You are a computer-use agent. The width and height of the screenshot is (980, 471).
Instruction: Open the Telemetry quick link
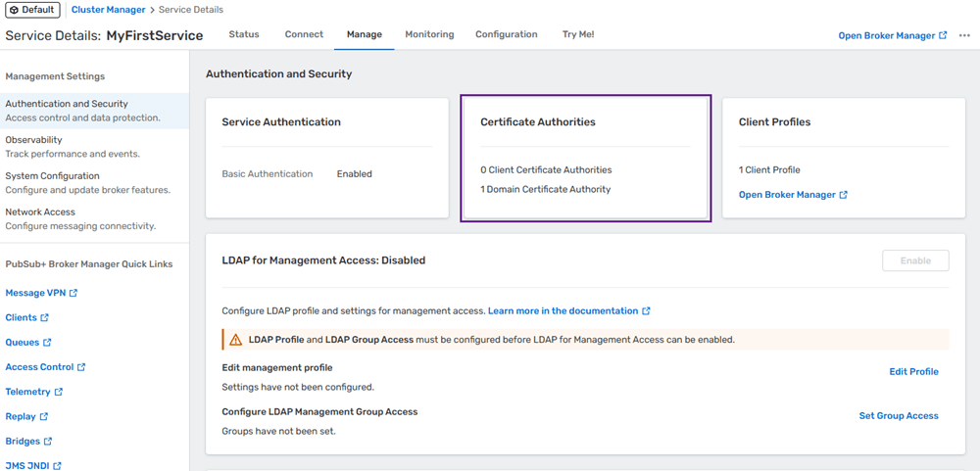[x=28, y=393]
